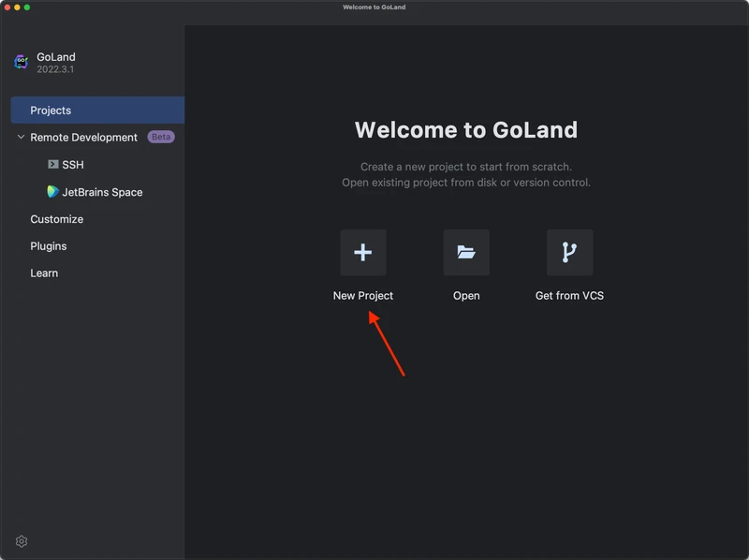Open the Plugins section
This screenshot has width=749, height=560.
[48, 246]
